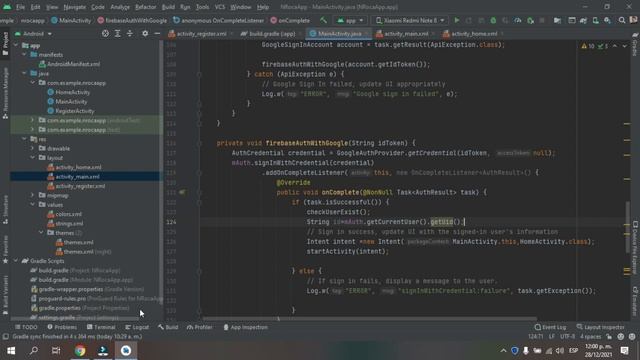Run the app with the green play button
Screen dimensions: 640x360
point(457,20)
